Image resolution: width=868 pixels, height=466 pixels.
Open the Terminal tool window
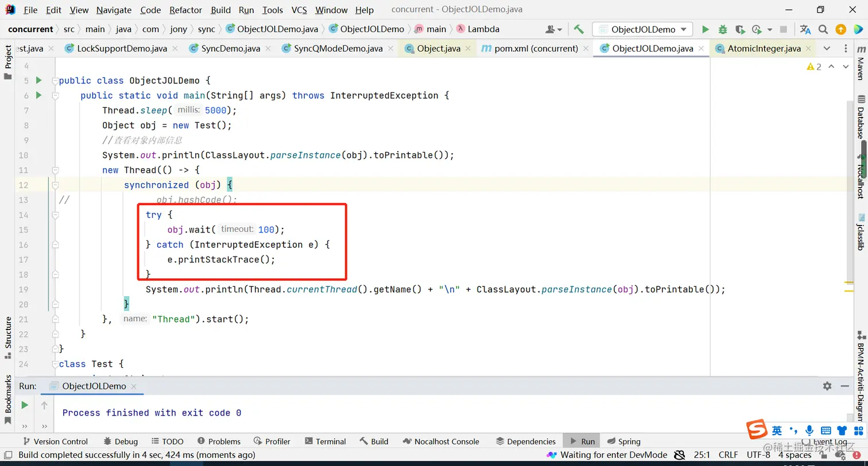click(325, 441)
